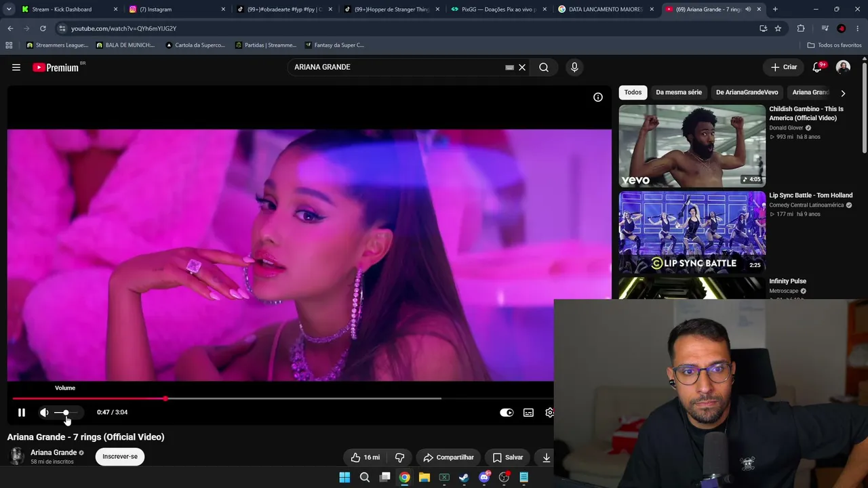868x488 pixels.
Task: Open the tab search dropdown arrow
Action: [9, 9]
